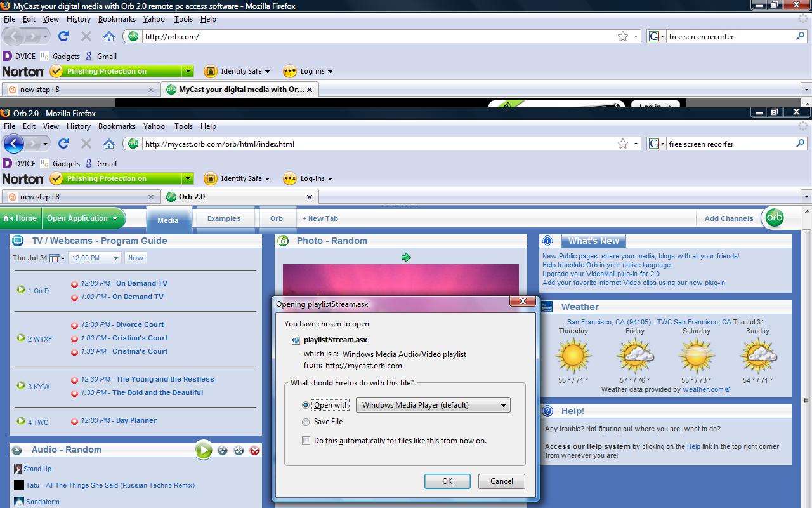Image resolution: width=812 pixels, height=508 pixels.
Task: Switch to new step : 8 tab in Orb 2.0 window
Action: coord(79,197)
